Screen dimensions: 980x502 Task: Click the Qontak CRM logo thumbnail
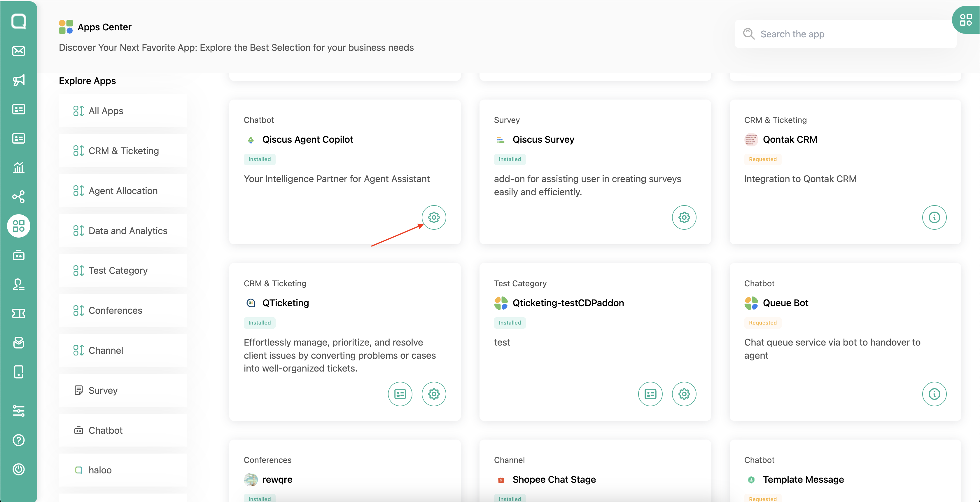pyautogui.click(x=751, y=140)
